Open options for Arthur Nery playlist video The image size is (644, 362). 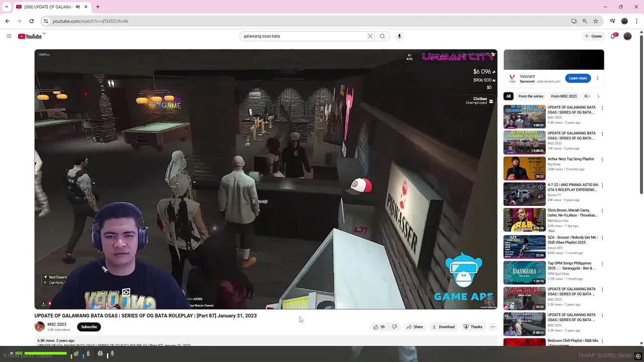tap(602, 159)
